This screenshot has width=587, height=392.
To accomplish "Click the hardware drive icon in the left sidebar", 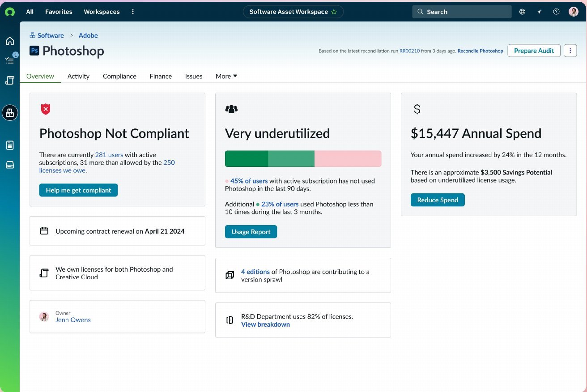I will (10, 165).
